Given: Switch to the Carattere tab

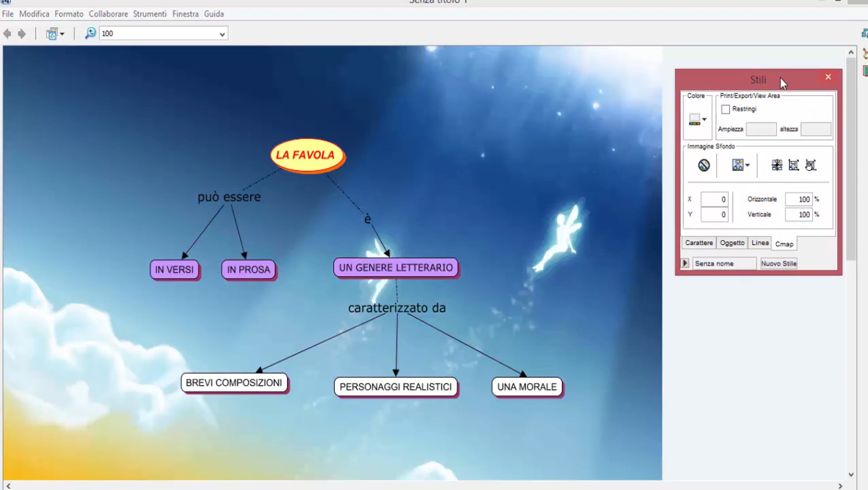Looking at the screenshot, I should coord(699,243).
